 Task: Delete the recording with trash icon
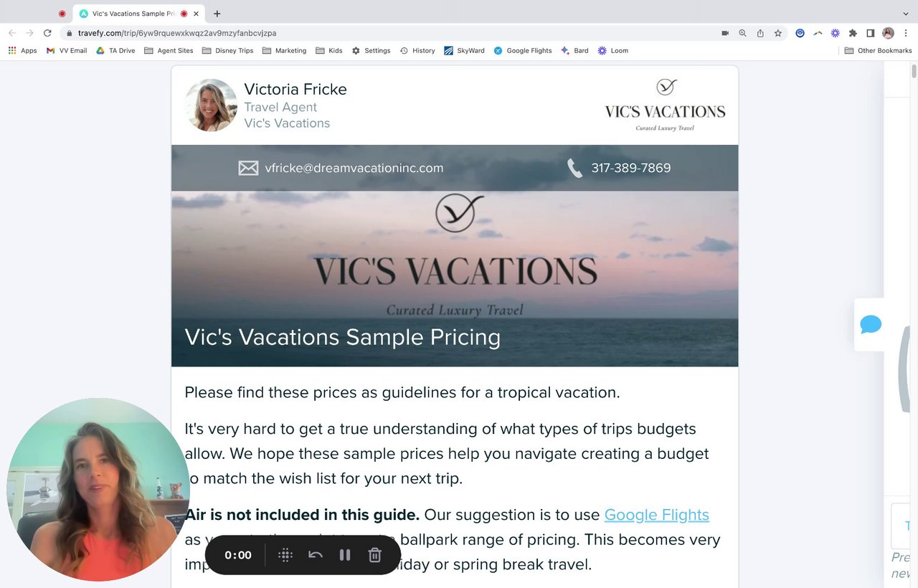click(374, 555)
